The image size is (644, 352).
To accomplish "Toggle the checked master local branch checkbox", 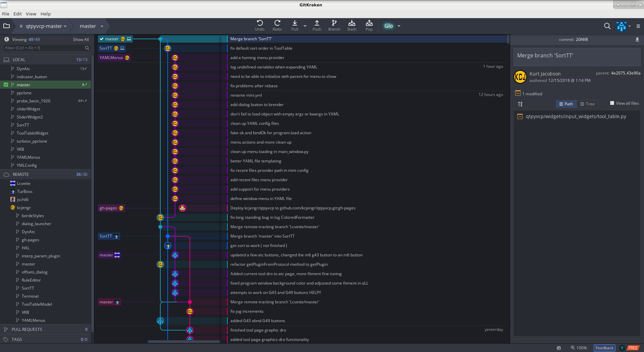I will 6,85.
